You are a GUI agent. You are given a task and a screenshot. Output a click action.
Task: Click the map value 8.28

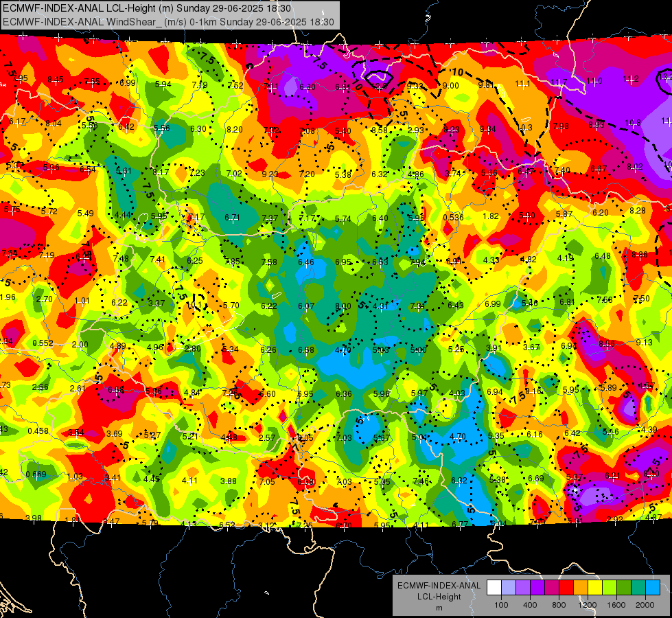(637, 211)
